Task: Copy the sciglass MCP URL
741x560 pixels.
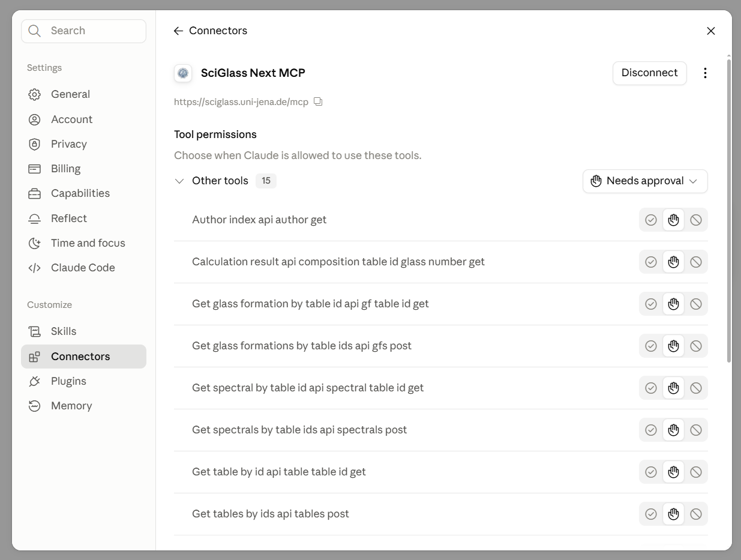Action: pos(318,101)
